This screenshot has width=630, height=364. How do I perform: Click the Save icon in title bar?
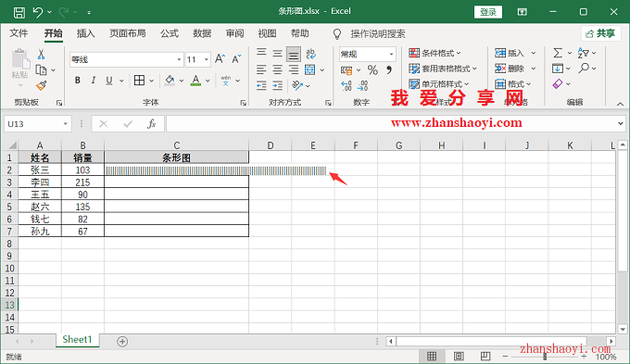pyautogui.click(x=19, y=12)
